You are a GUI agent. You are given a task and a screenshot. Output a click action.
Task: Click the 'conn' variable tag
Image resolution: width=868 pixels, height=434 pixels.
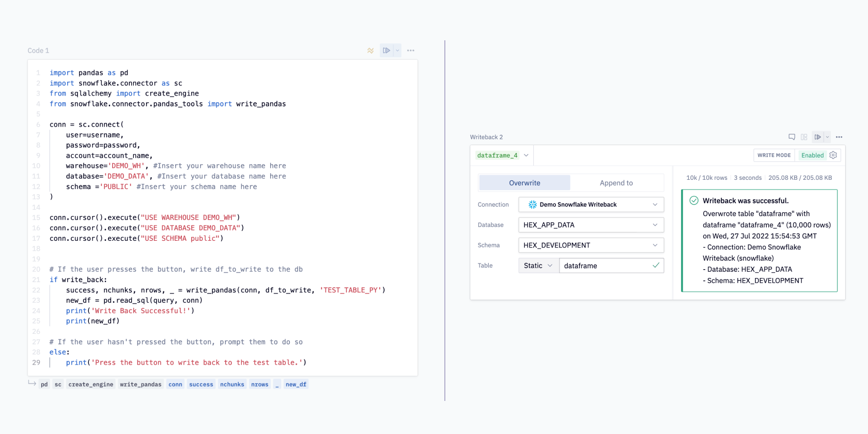coord(175,384)
